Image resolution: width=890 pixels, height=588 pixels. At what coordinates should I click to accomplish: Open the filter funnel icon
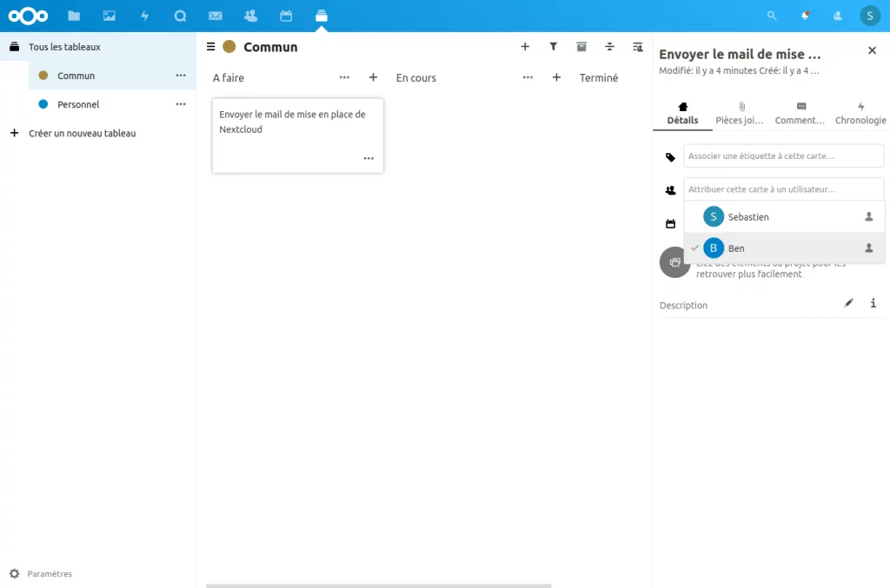[x=553, y=47]
